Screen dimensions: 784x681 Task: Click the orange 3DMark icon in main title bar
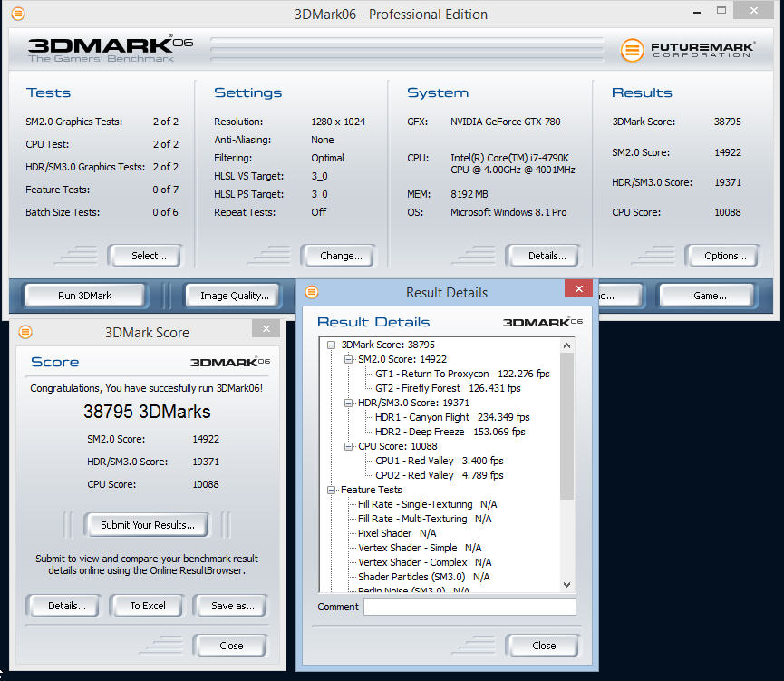tap(18, 14)
